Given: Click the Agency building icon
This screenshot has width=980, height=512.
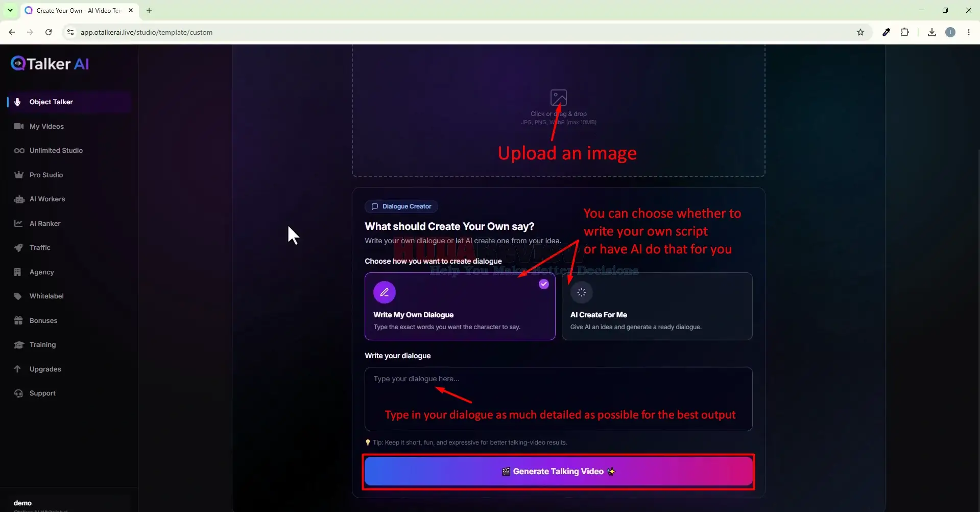Looking at the screenshot, I should coord(17,272).
